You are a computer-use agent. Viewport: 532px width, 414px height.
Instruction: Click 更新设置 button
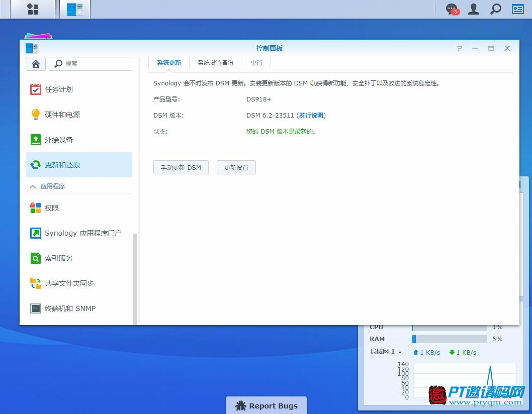click(236, 167)
